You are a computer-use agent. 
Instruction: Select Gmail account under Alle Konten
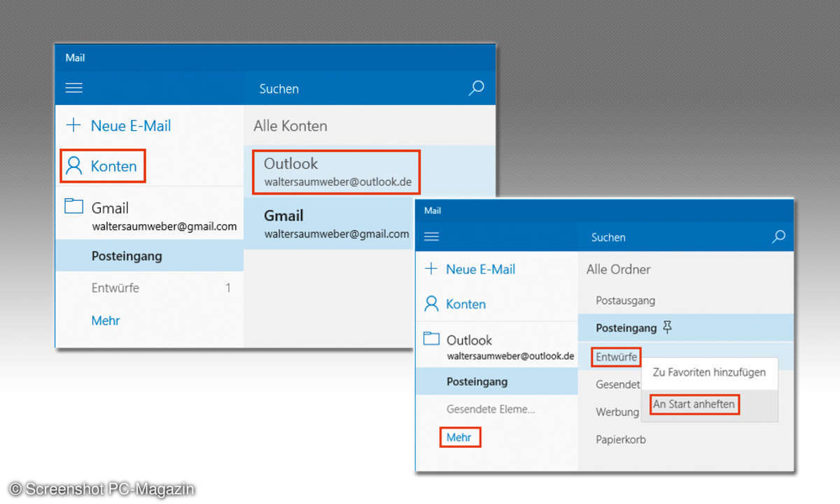tap(328, 223)
